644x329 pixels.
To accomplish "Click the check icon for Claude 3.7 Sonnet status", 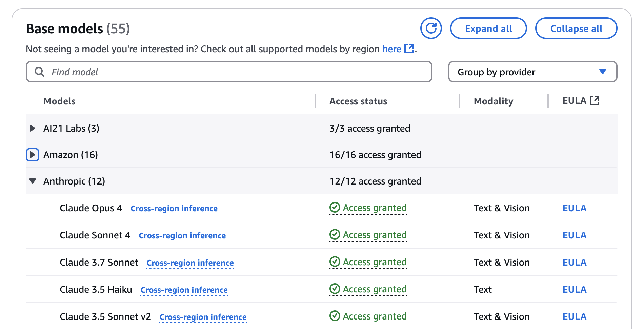I will [335, 262].
